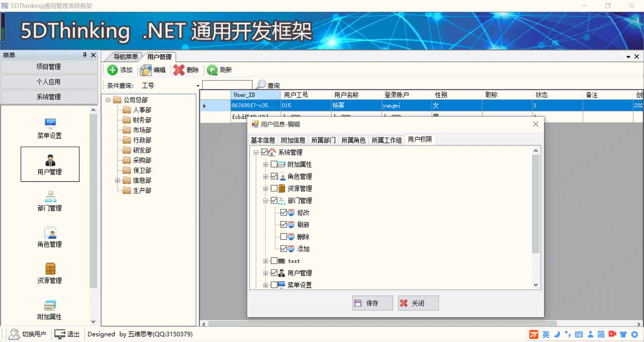Viewport: 644px width, 342px height.
Task: Click the Refresh (刷新) toolbar icon
Action: pos(212,70)
